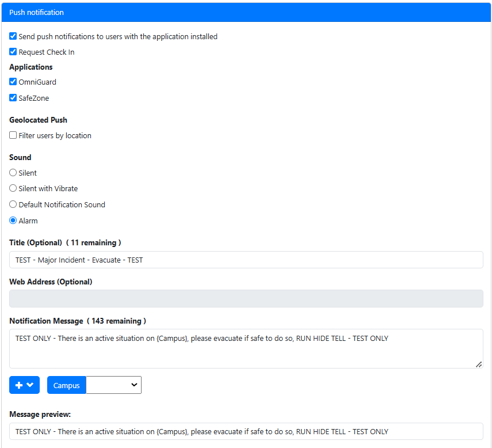Click into the Title text field
492x448 pixels.
pyautogui.click(x=246, y=260)
